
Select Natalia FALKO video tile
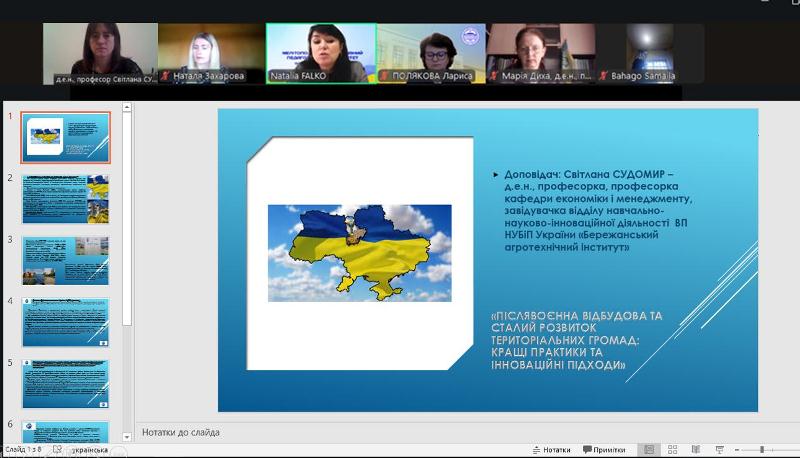tap(320, 53)
